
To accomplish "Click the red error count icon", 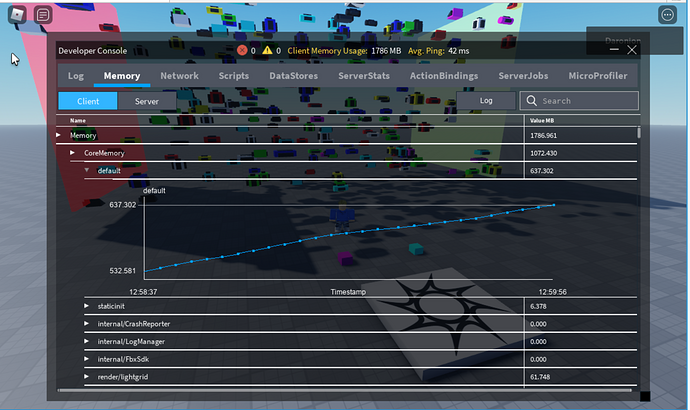I will [x=242, y=50].
